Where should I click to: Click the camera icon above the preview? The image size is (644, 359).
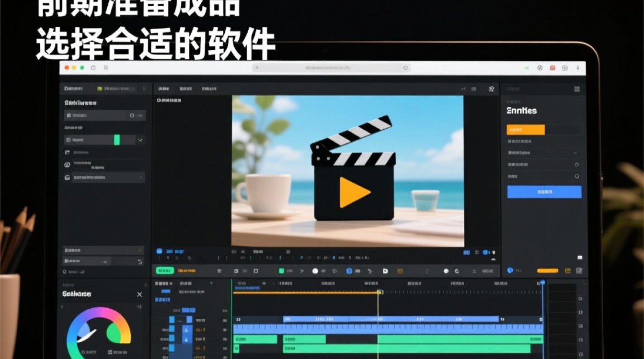(474, 89)
